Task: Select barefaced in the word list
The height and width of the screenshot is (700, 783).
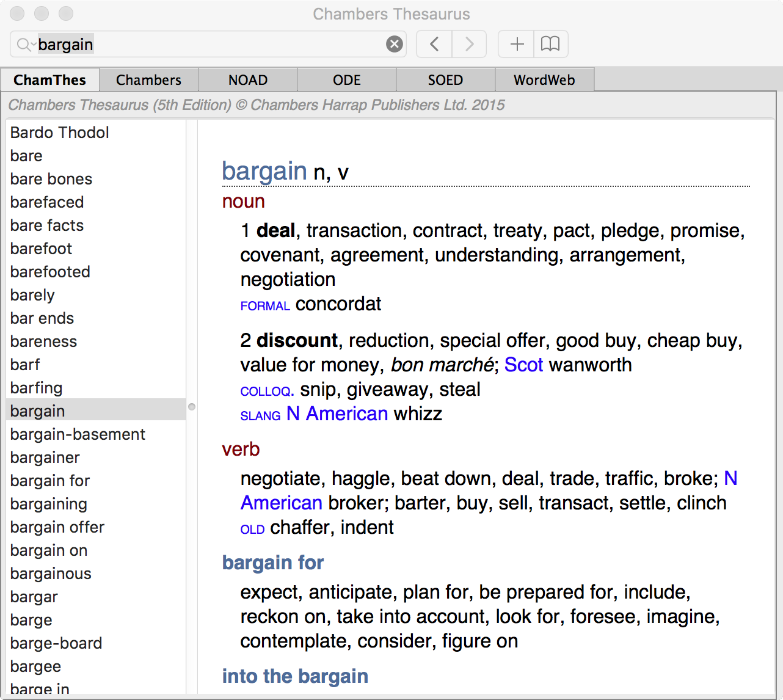Action: [x=96, y=202]
